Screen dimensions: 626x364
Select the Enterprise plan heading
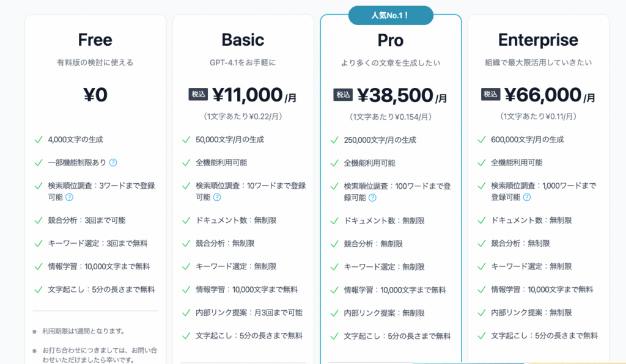coord(538,40)
